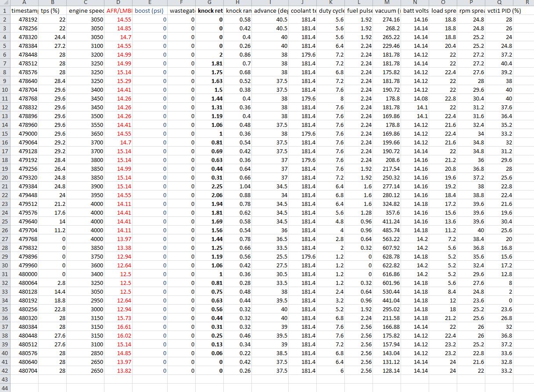The height and width of the screenshot is (392, 534).
Task: Click the 'boost (psi)' header cell
Action: click(x=150, y=11)
